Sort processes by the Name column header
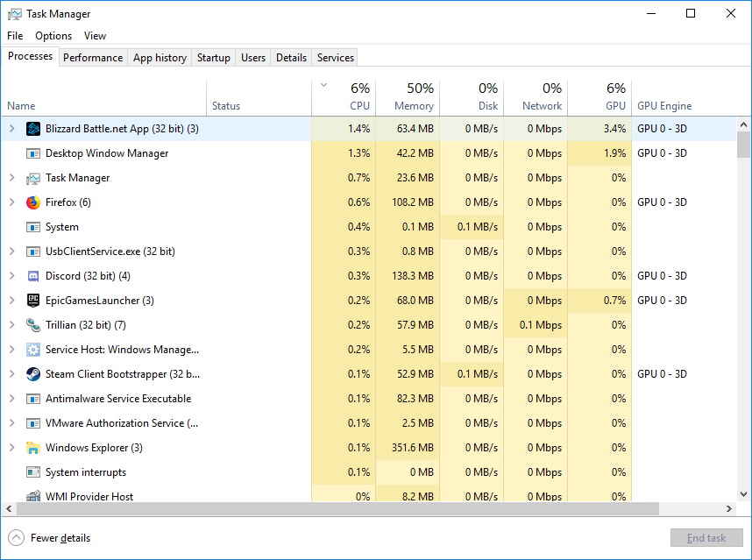The image size is (752, 560). (x=104, y=97)
